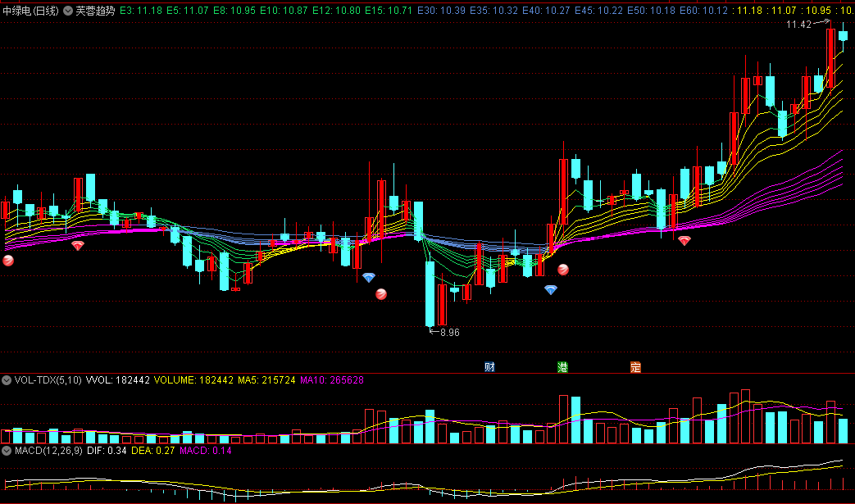Click the green 港 marker
The width and height of the screenshot is (855, 504).
562,366
